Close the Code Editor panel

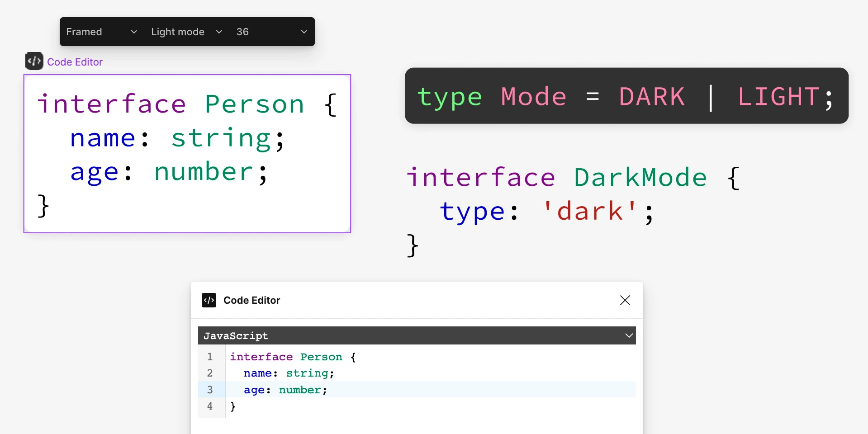pyautogui.click(x=625, y=300)
